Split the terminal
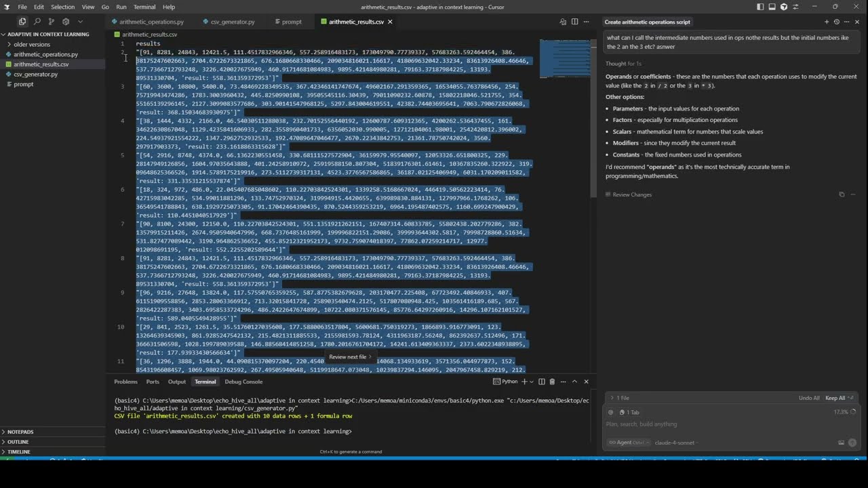The width and height of the screenshot is (868, 488). 542,382
